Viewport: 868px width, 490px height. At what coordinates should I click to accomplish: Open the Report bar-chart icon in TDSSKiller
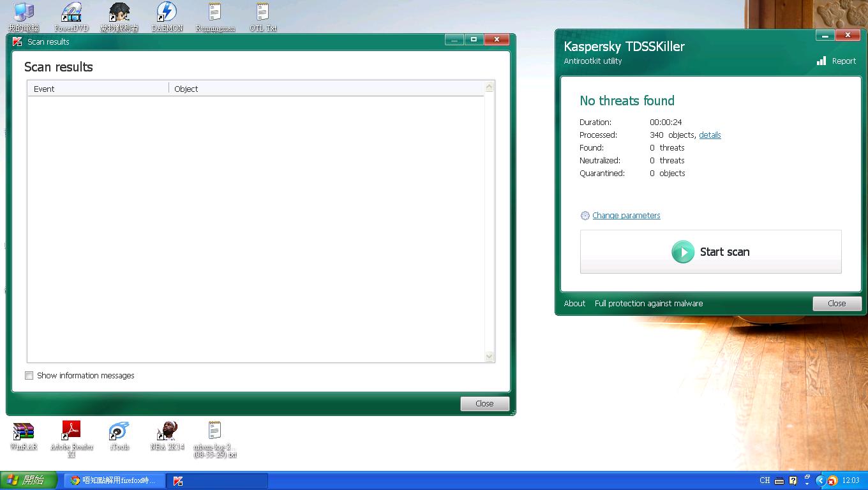[821, 61]
